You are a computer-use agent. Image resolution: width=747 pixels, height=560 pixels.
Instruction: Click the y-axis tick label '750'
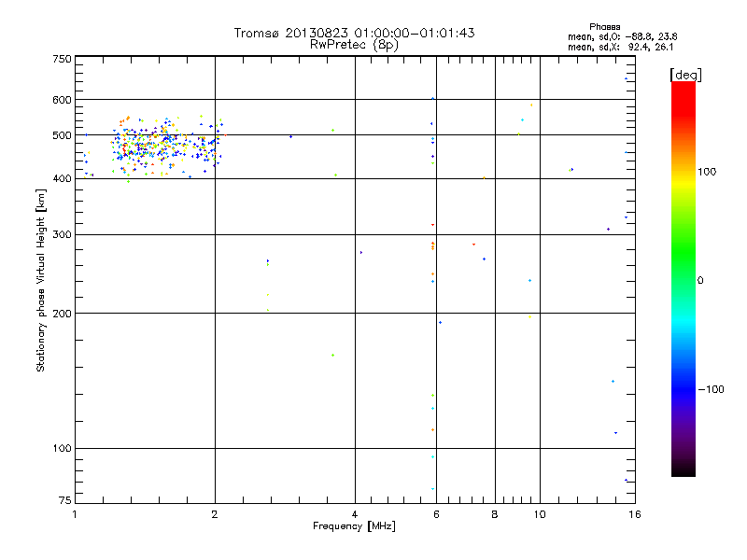(x=62, y=59)
